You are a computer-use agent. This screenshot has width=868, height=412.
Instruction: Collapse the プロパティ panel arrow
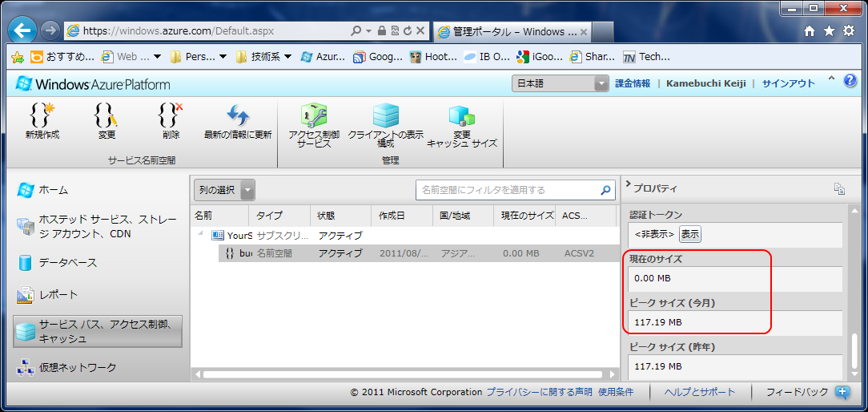point(629,184)
